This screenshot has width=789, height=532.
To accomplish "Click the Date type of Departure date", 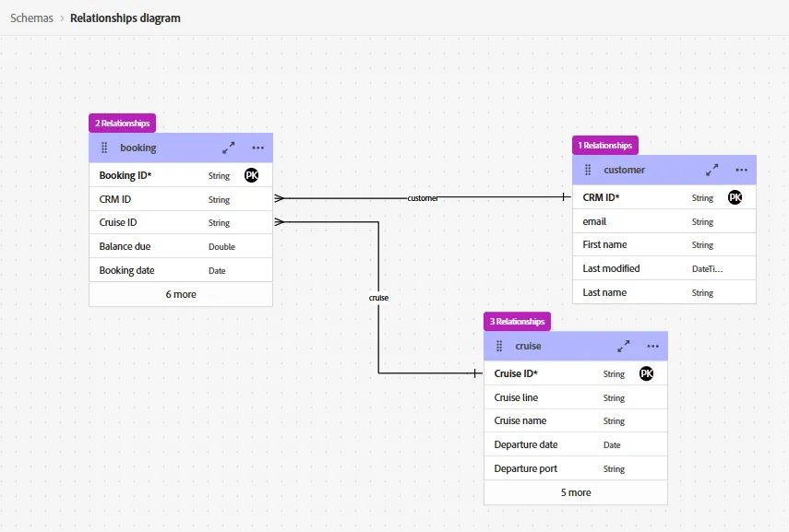I will tap(612, 445).
